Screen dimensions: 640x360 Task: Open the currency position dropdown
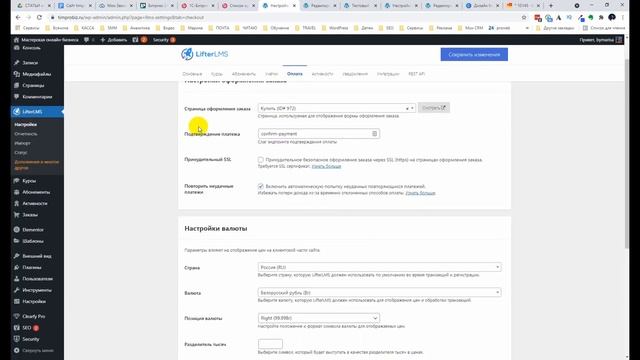click(x=319, y=318)
